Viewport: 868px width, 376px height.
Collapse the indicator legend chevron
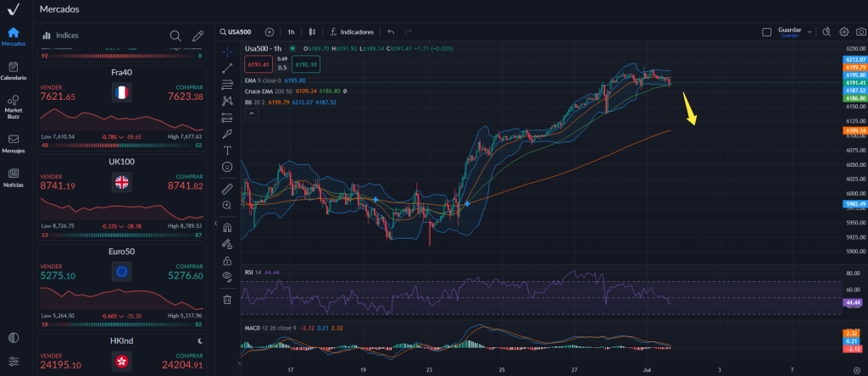251,113
